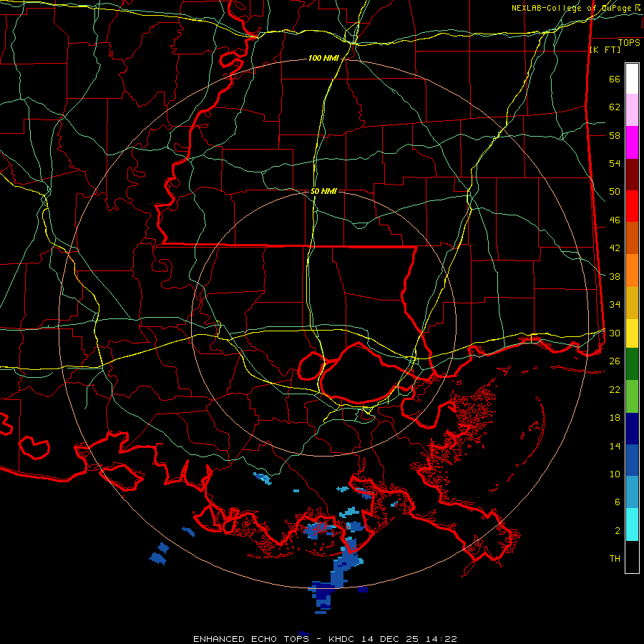Click the dark red 50 kft swatch

pos(632,175)
